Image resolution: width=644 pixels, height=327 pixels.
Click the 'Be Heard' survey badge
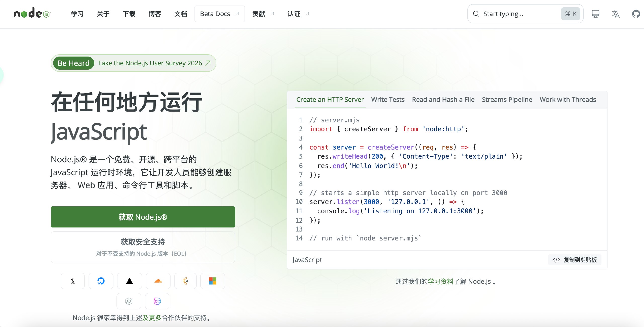[x=73, y=63]
